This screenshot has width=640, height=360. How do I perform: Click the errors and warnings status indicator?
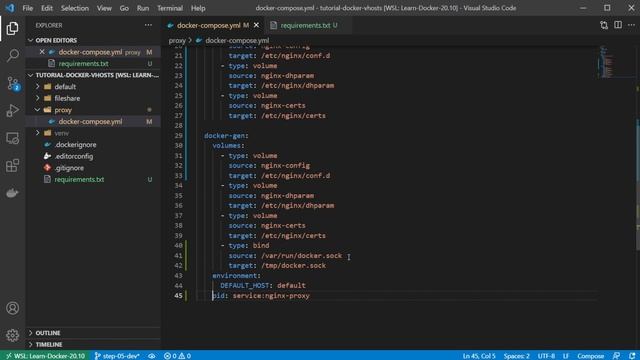[x=177, y=356]
